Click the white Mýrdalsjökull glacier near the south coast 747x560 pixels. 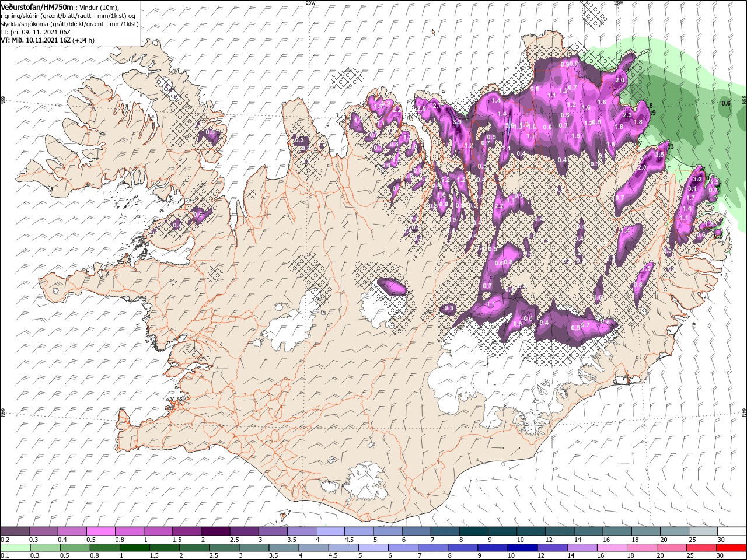(365, 481)
